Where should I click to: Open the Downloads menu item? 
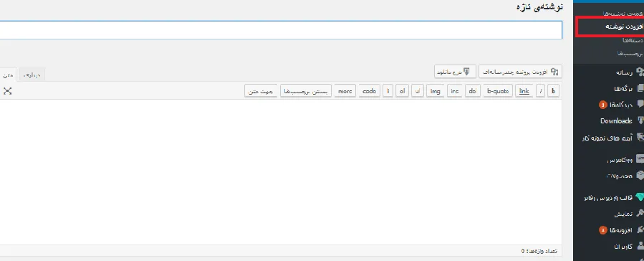(616, 121)
